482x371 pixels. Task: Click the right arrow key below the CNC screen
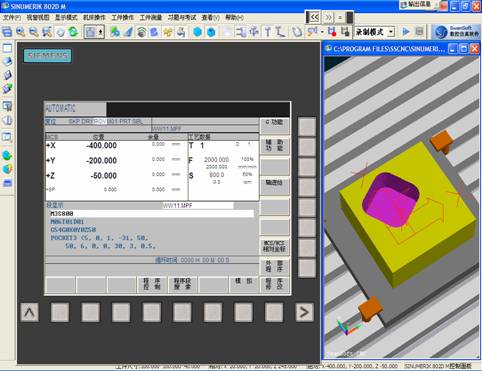coord(304,312)
